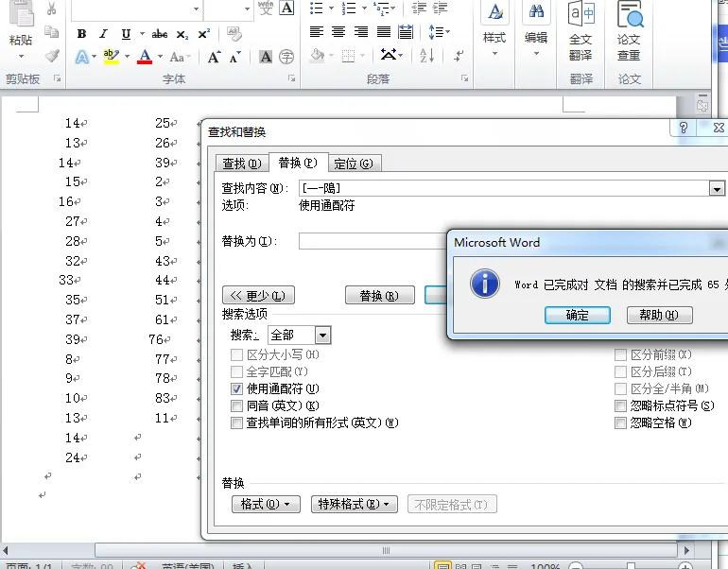Click the horizontal scrollbar thumb
Screen dimensions: 728x569
pyautogui.click(x=386, y=550)
